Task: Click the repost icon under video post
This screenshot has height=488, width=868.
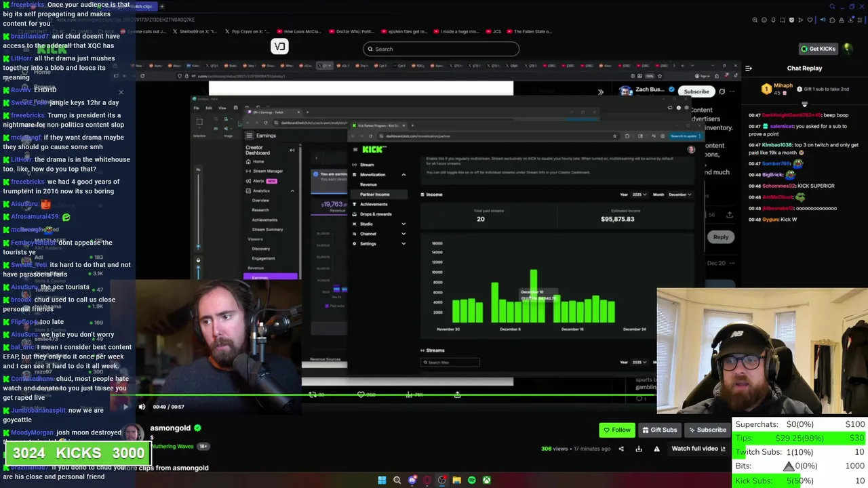Action: [313, 394]
